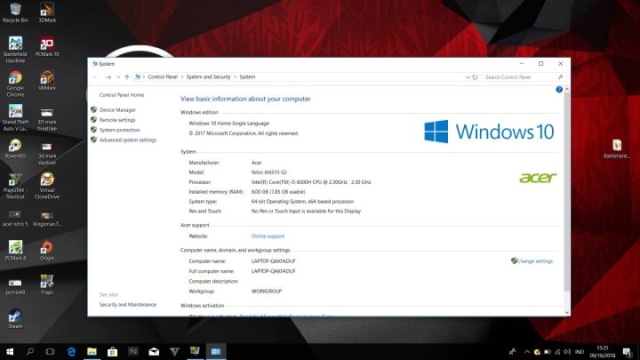The image size is (640, 360).
Task: Click the battery icon in the tray
Action: point(547,351)
